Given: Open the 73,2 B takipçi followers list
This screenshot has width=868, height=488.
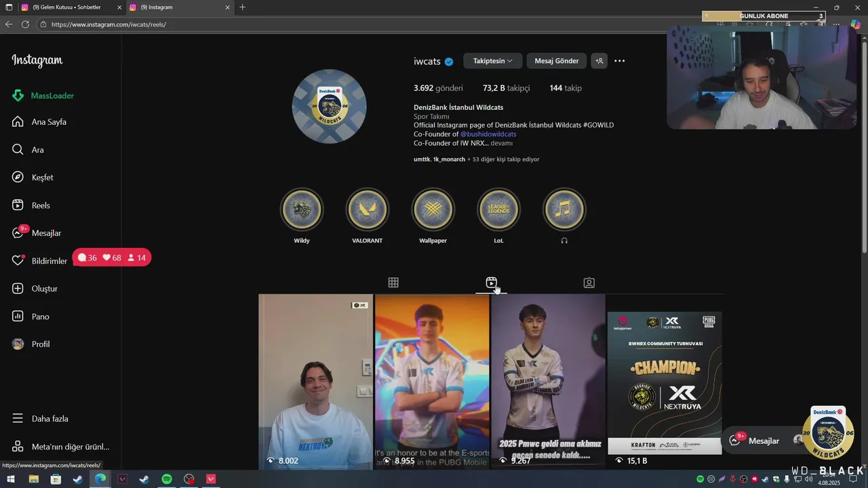Looking at the screenshot, I should tap(507, 88).
